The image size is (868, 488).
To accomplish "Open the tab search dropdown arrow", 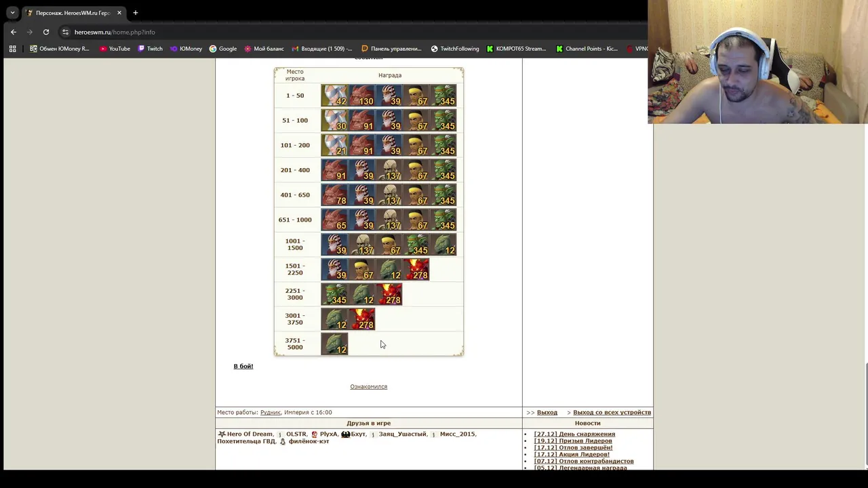I will coord(12,13).
